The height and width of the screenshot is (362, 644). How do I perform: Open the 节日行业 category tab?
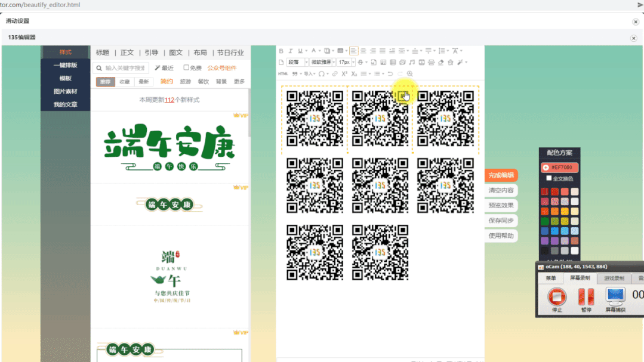click(x=230, y=52)
